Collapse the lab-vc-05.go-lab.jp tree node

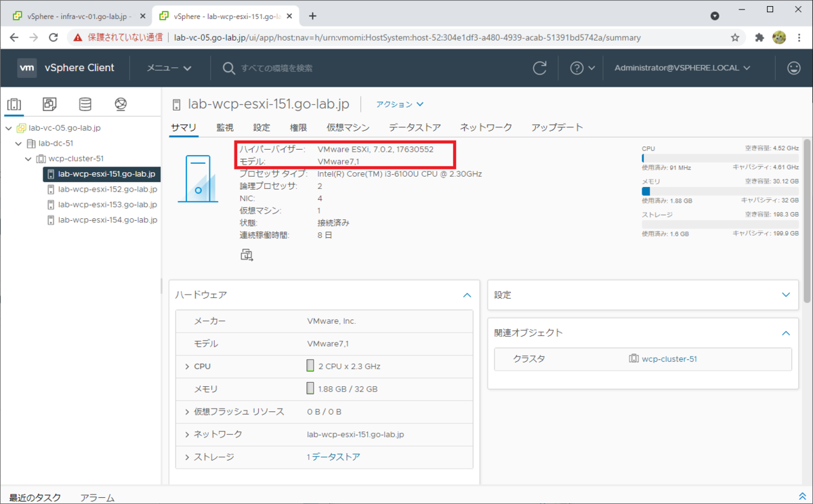[8, 128]
